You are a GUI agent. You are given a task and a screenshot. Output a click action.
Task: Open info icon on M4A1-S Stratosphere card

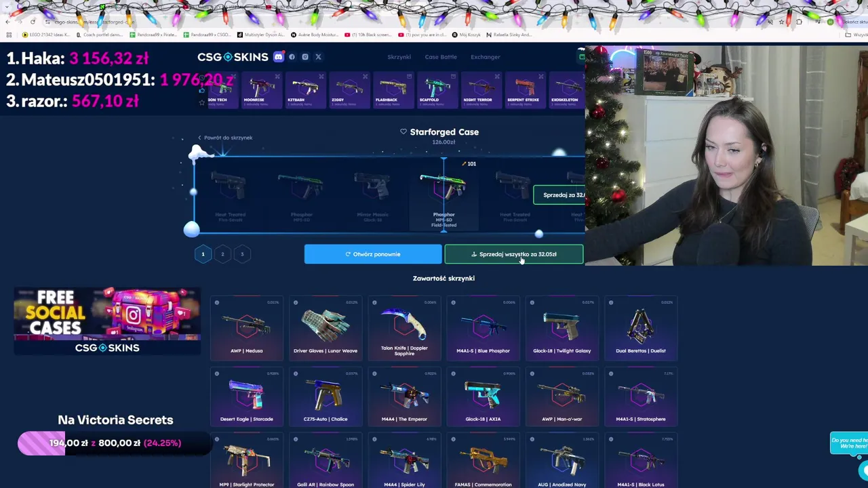[611, 373]
